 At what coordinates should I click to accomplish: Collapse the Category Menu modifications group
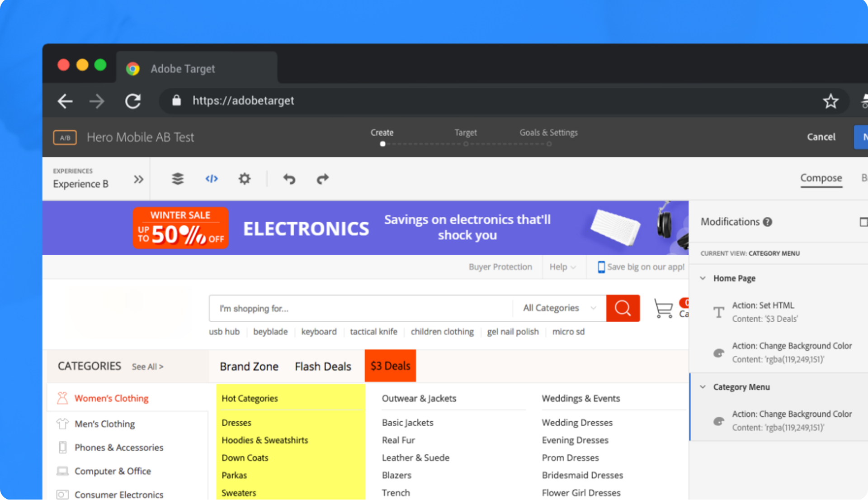click(x=703, y=387)
